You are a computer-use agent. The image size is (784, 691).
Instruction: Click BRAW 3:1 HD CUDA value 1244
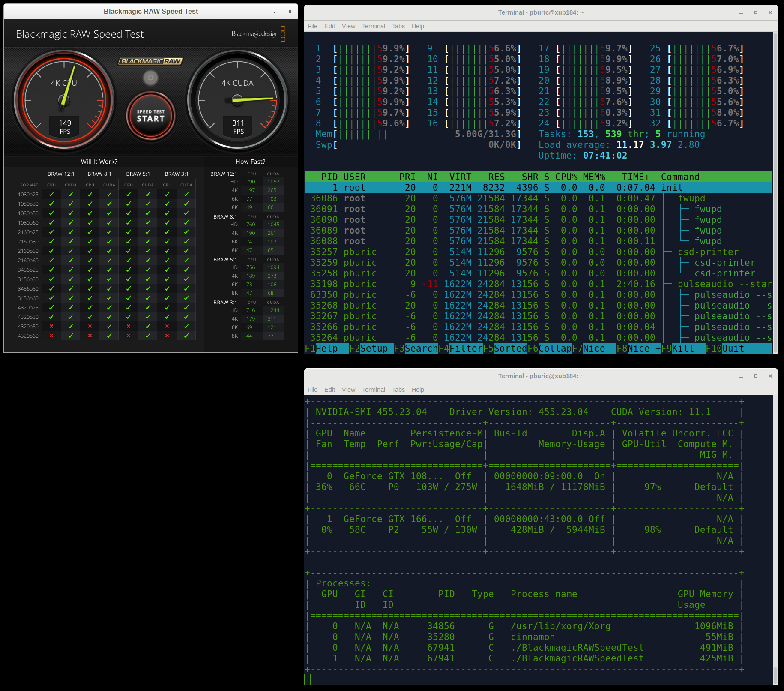pos(273,310)
